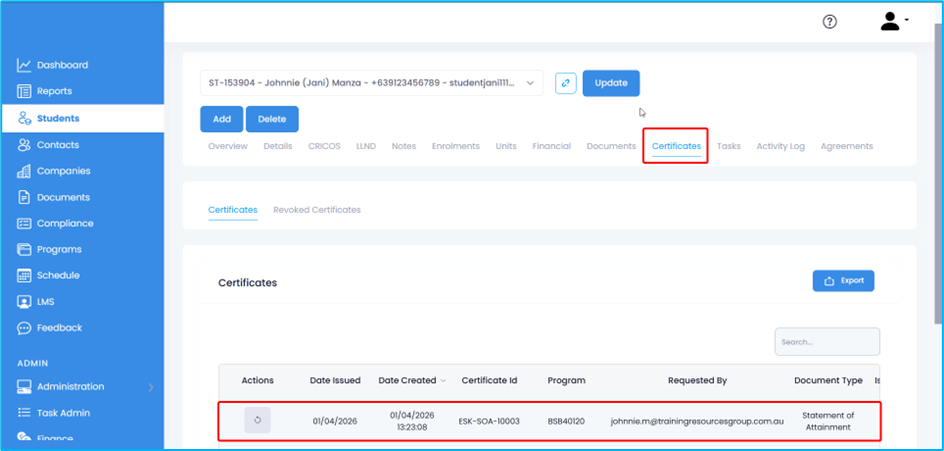The image size is (944, 451).
Task: Switch to the Revoked Certificates tab
Action: pyautogui.click(x=316, y=210)
